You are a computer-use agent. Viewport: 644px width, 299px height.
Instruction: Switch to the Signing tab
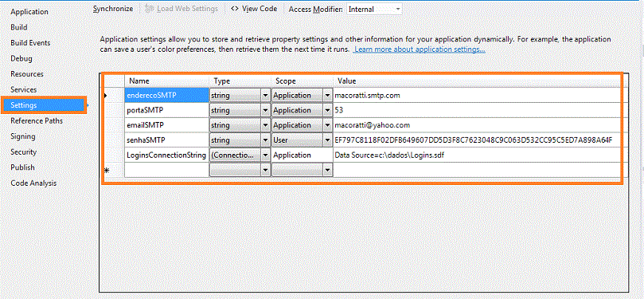23,136
